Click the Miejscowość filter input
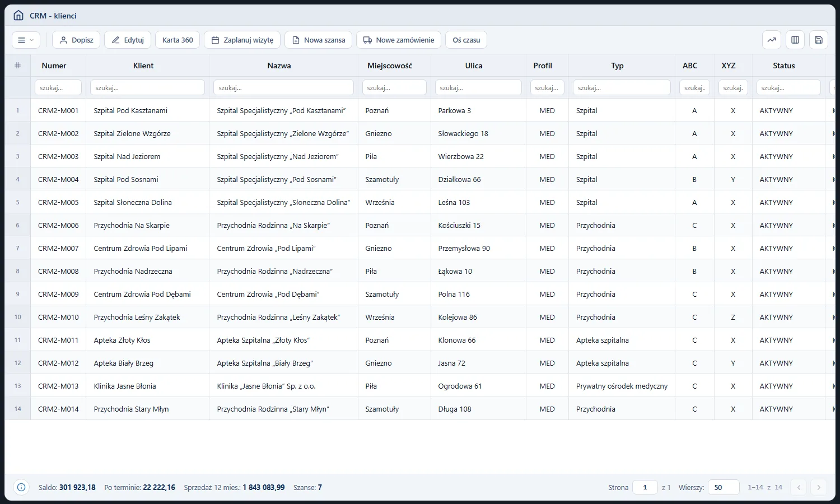The image size is (840, 504). [394, 88]
